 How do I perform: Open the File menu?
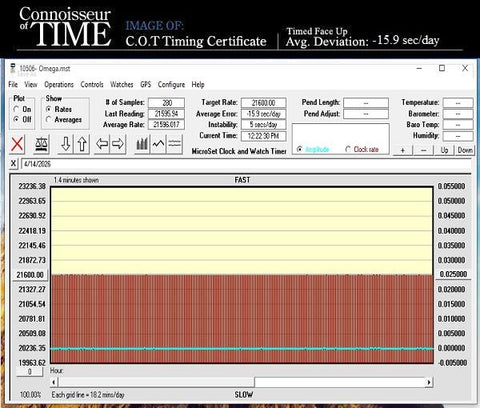click(x=13, y=84)
